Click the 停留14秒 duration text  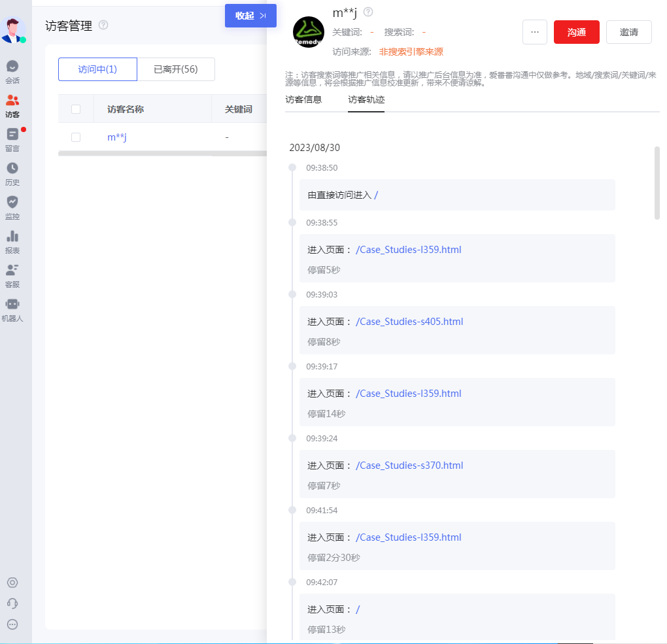point(326,413)
